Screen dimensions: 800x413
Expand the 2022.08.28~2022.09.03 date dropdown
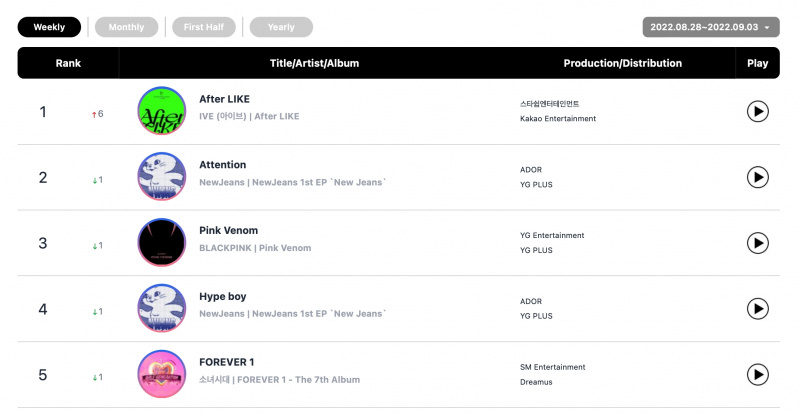point(711,27)
